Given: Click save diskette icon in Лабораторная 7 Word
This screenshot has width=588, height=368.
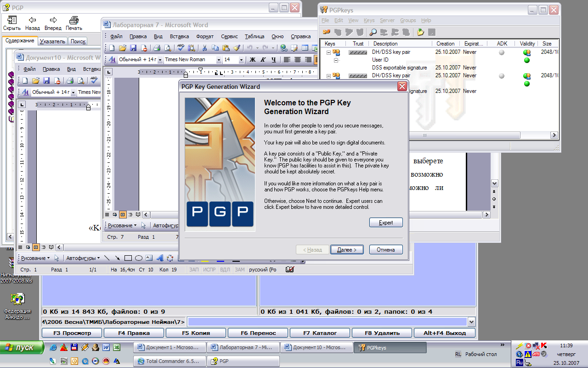Looking at the screenshot, I should (x=133, y=48).
